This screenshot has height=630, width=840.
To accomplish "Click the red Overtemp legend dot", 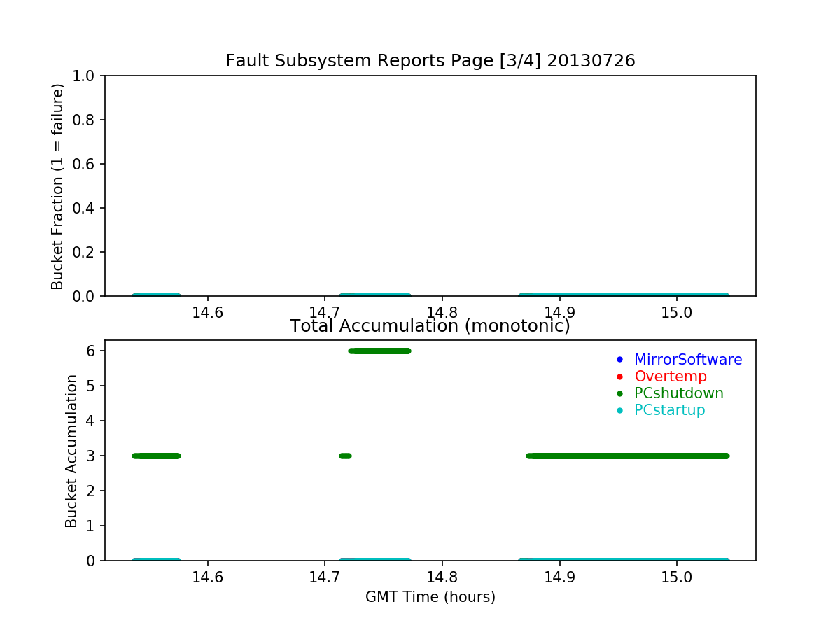I will tap(619, 377).
